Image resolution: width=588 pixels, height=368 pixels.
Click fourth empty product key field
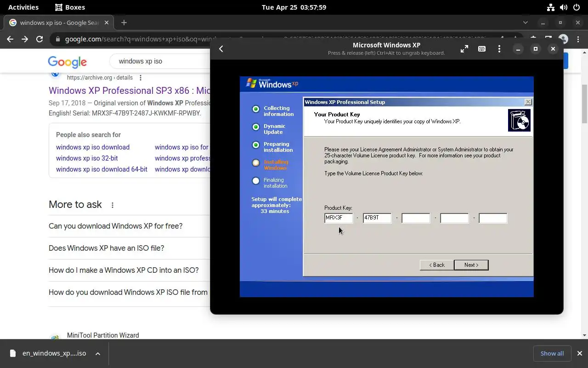pyautogui.click(x=454, y=218)
